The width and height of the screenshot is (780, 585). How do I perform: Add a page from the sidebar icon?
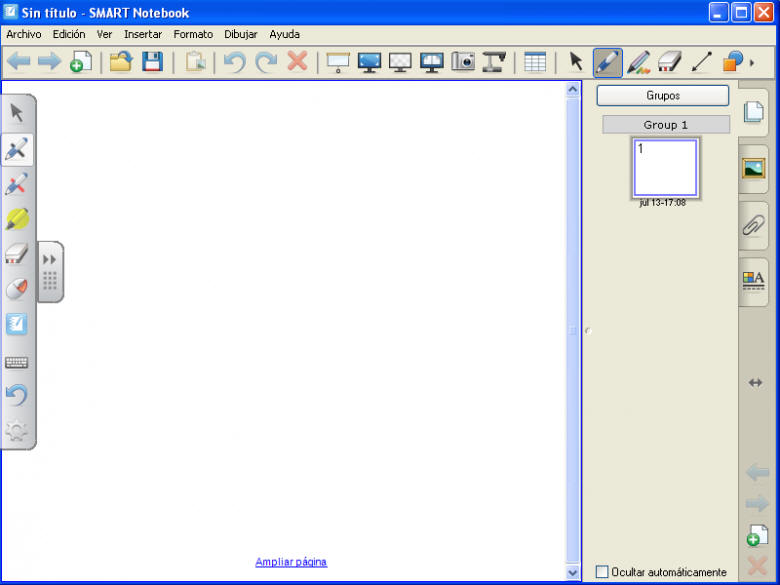tap(757, 535)
